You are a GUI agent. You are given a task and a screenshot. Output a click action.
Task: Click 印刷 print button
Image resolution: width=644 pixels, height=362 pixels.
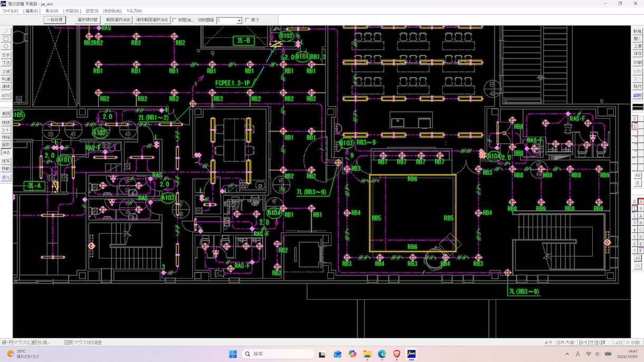(x=638, y=62)
